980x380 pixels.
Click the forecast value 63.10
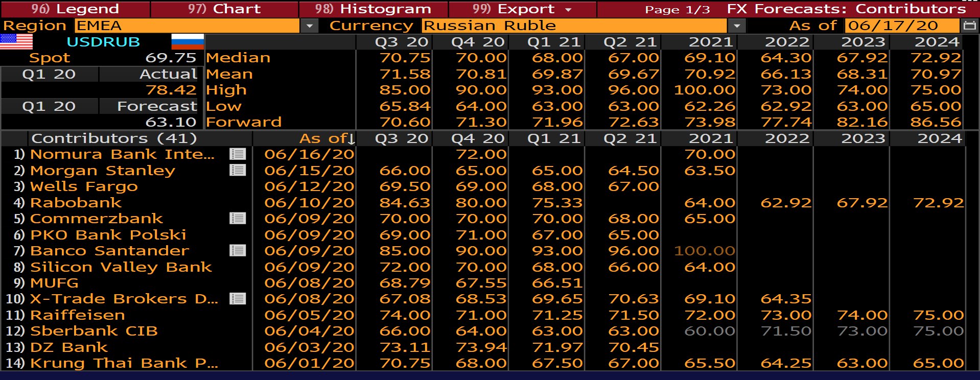[x=171, y=122]
